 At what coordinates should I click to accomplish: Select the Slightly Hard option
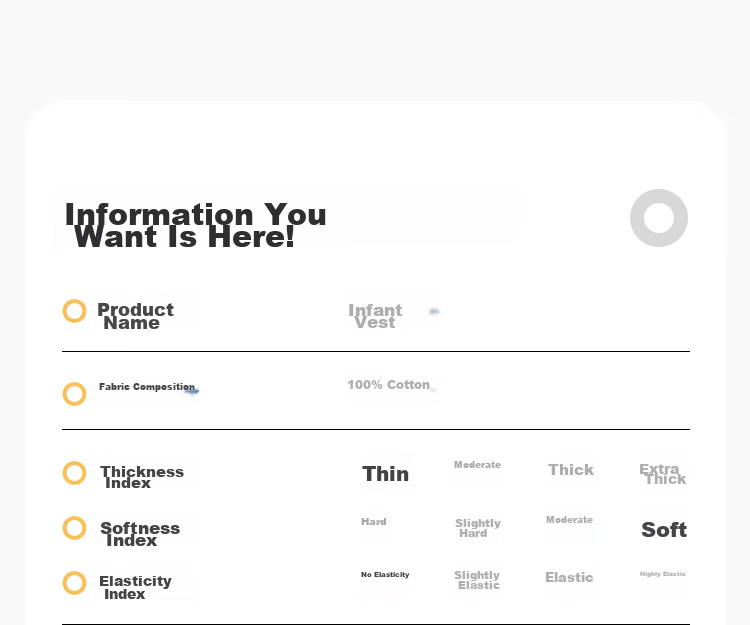click(x=477, y=528)
